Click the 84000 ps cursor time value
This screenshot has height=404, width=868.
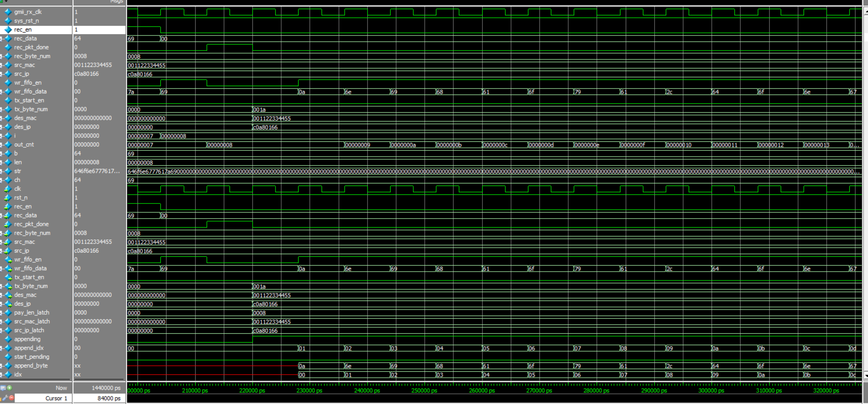[108, 398]
